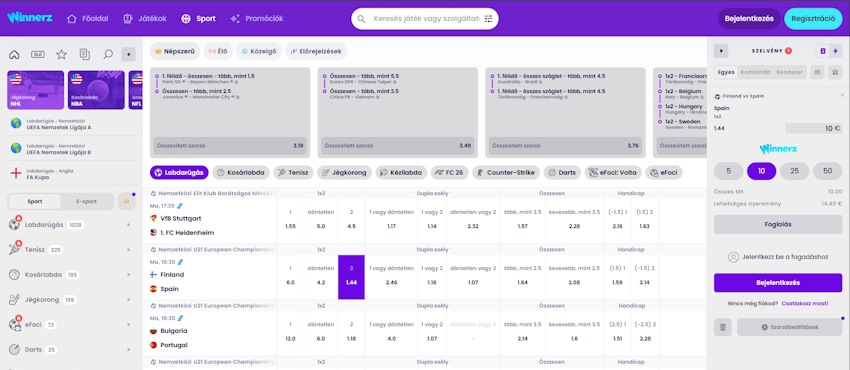
Task: Open Játékok in top navigation
Action: point(145,18)
